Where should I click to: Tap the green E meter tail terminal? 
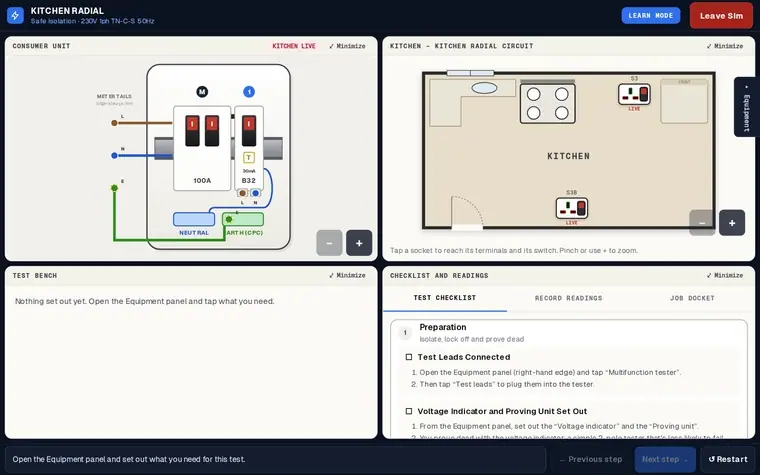click(114, 188)
